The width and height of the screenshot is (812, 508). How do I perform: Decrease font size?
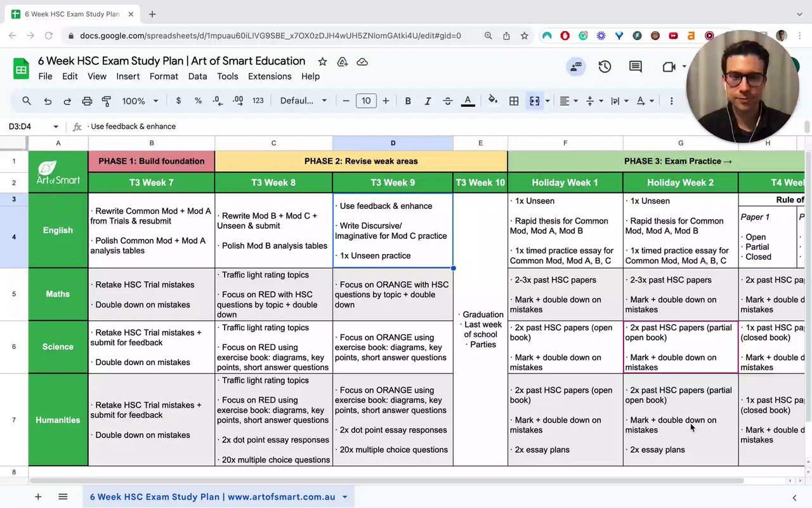click(x=346, y=101)
